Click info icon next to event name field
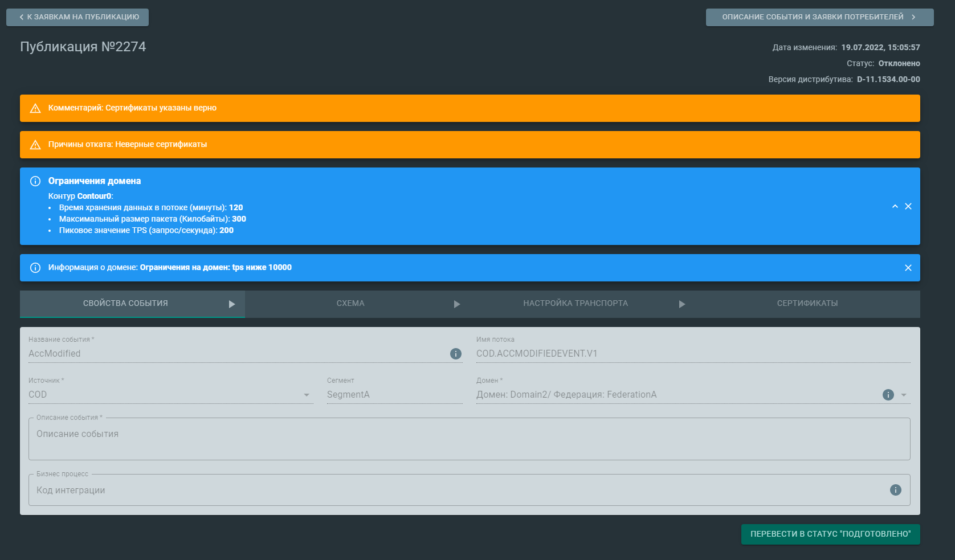This screenshot has height=560, width=955. click(456, 354)
